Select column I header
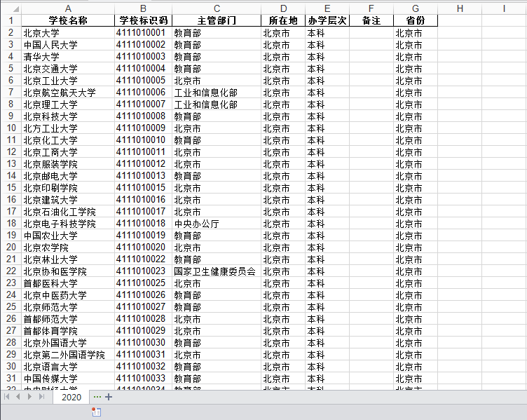The width and height of the screenshot is (527, 420). click(x=504, y=8)
